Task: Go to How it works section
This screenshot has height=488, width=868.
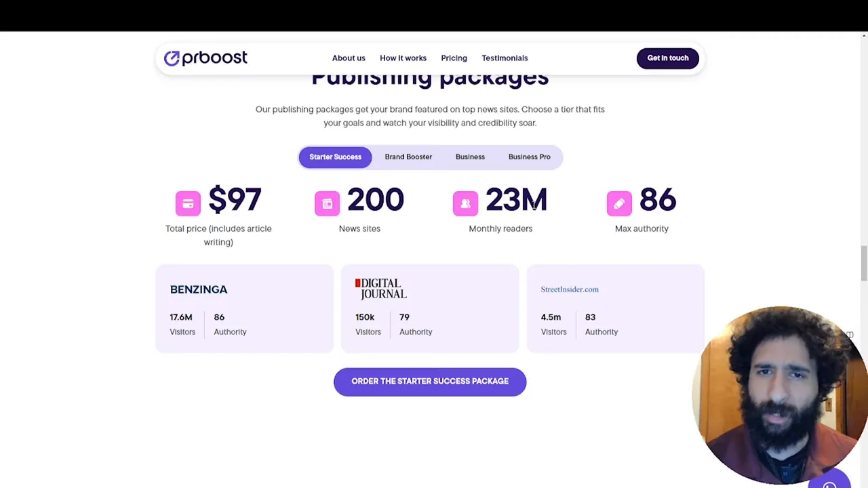Action: pos(403,58)
